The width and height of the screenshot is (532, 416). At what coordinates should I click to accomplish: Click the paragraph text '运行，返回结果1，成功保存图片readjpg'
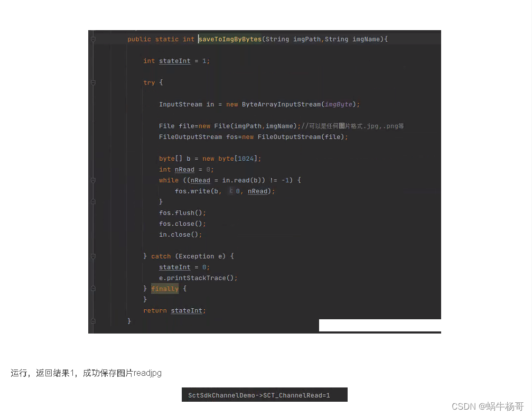[x=86, y=373]
